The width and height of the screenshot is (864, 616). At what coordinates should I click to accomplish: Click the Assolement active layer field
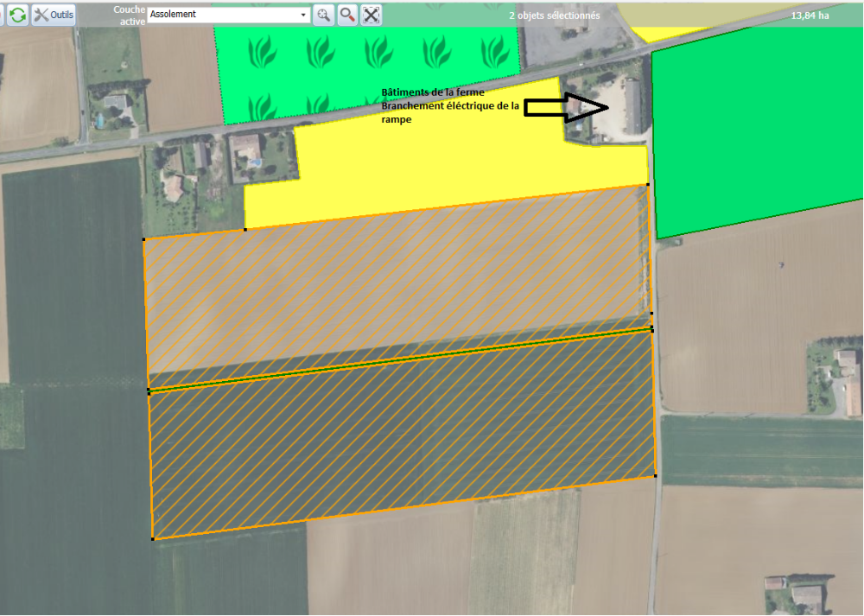click(223, 15)
